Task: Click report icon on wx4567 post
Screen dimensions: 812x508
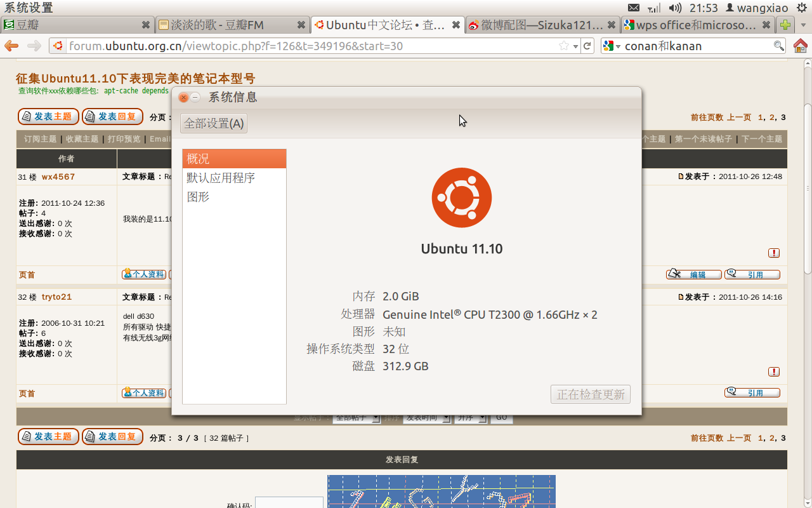Action: pos(774,253)
